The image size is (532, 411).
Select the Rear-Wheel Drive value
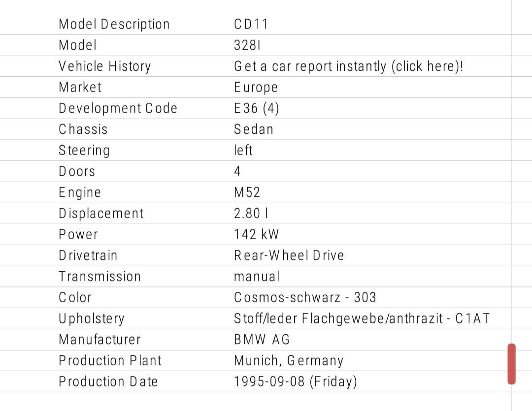pyautogui.click(x=289, y=255)
